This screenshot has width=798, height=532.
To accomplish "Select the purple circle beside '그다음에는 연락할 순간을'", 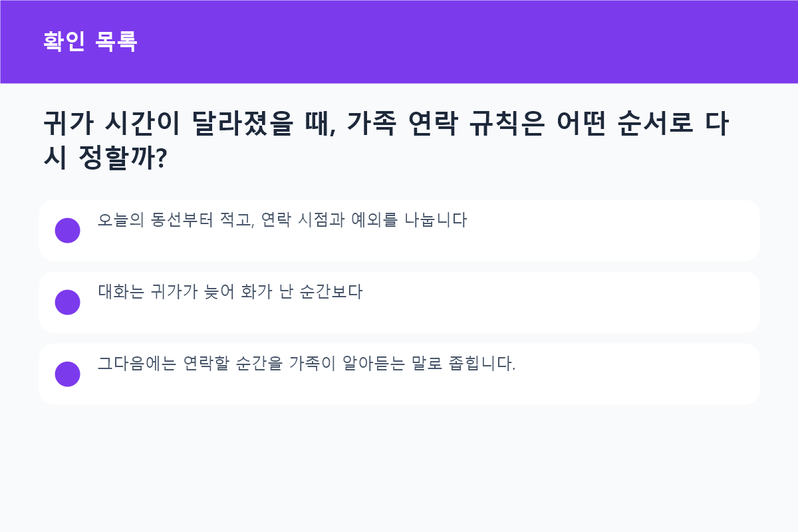I will 67,374.
